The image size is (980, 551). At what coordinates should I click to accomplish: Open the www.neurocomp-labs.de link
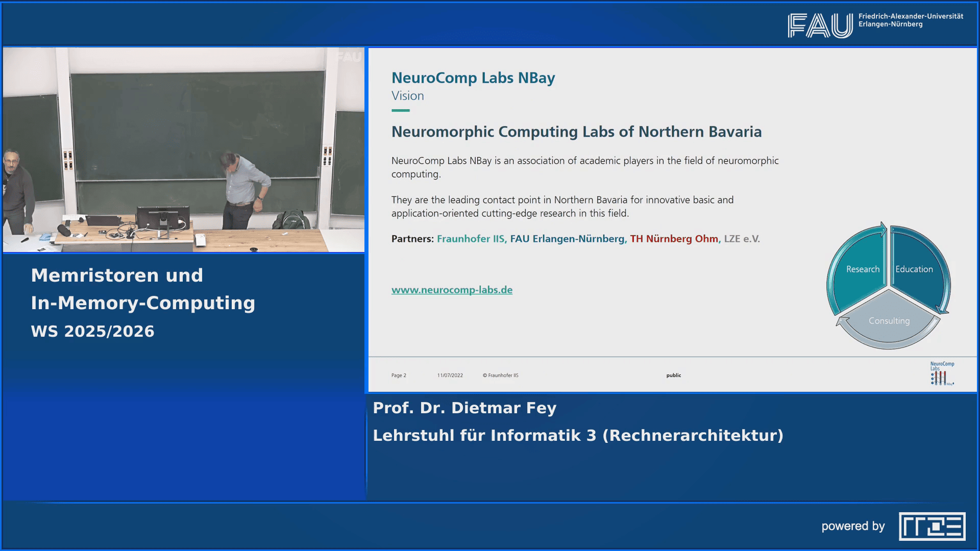coord(452,290)
